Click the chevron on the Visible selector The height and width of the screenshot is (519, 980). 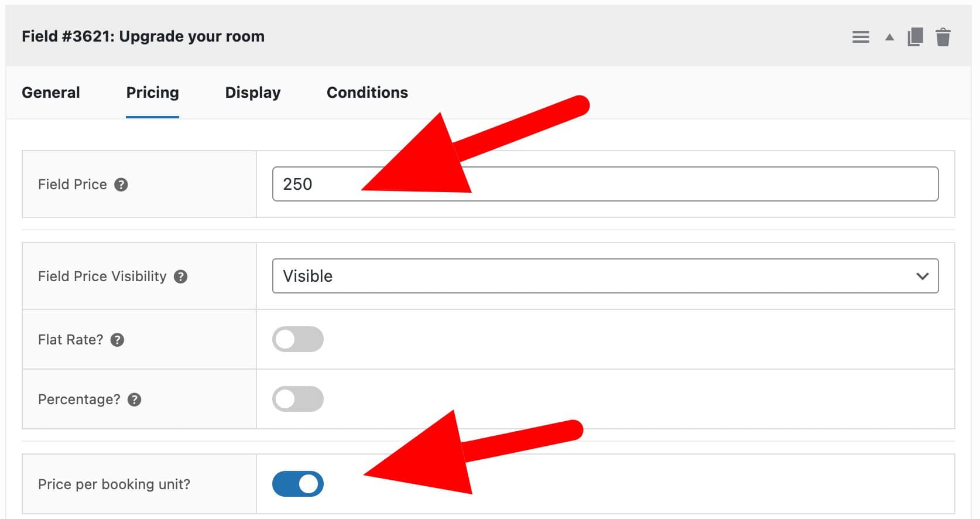(924, 276)
